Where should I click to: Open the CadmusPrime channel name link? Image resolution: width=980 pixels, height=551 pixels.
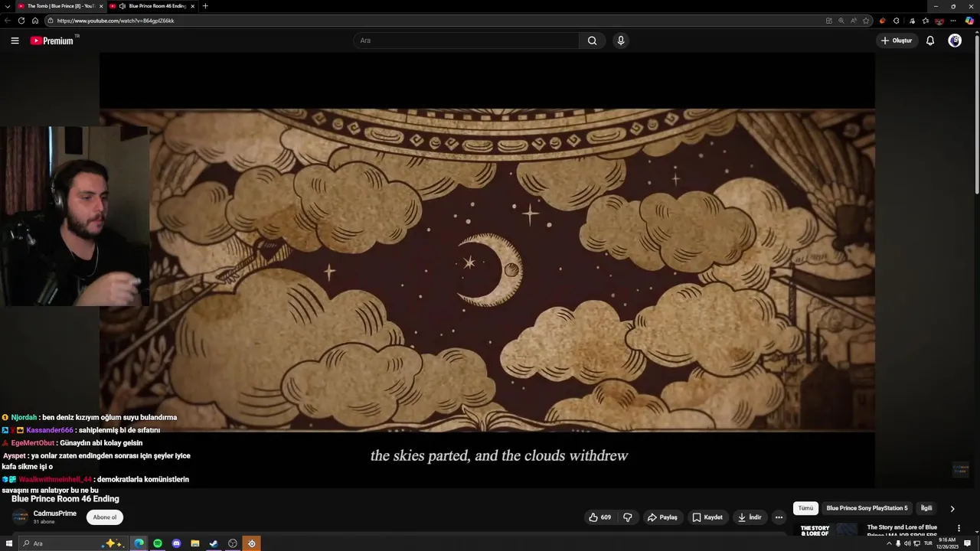click(x=55, y=514)
